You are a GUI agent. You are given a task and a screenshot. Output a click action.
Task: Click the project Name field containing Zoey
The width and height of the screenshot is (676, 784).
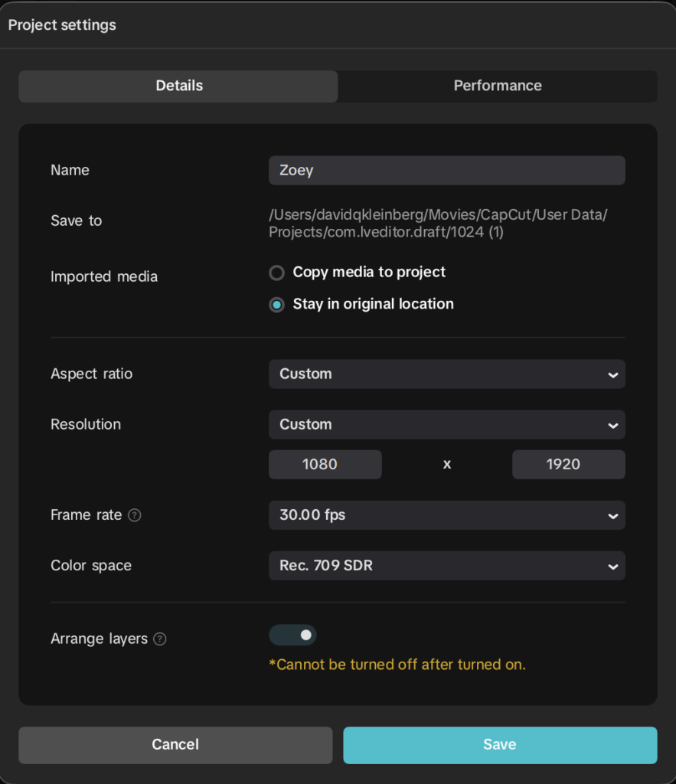tap(446, 171)
